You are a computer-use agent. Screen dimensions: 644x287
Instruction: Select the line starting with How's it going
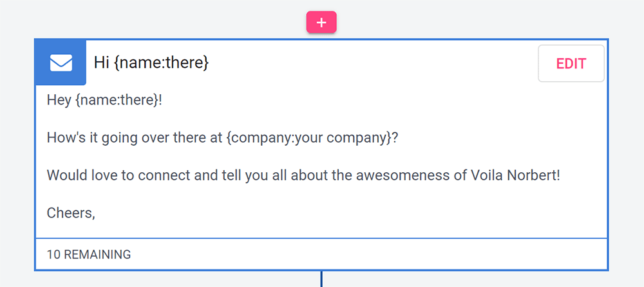[223, 138]
